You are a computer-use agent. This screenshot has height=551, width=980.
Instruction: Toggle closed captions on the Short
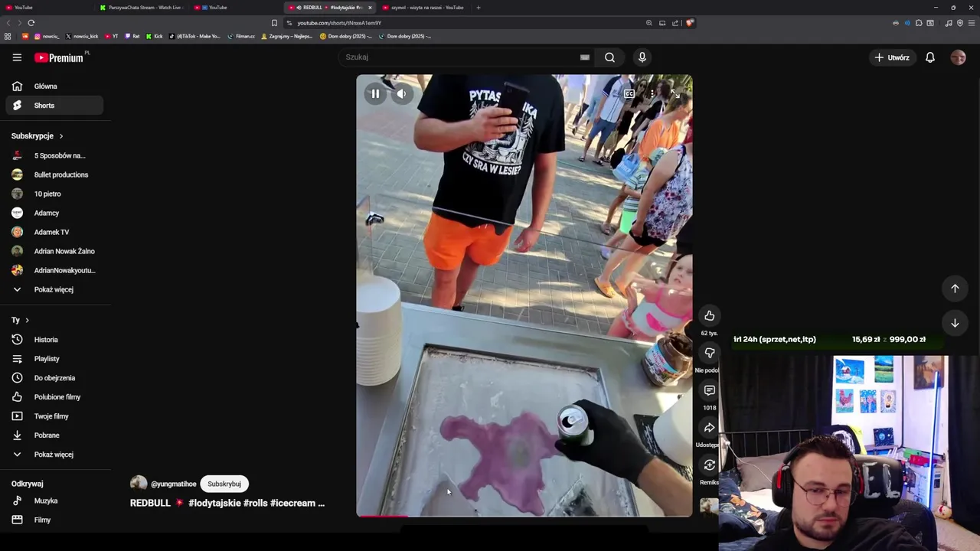coord(629,94)
